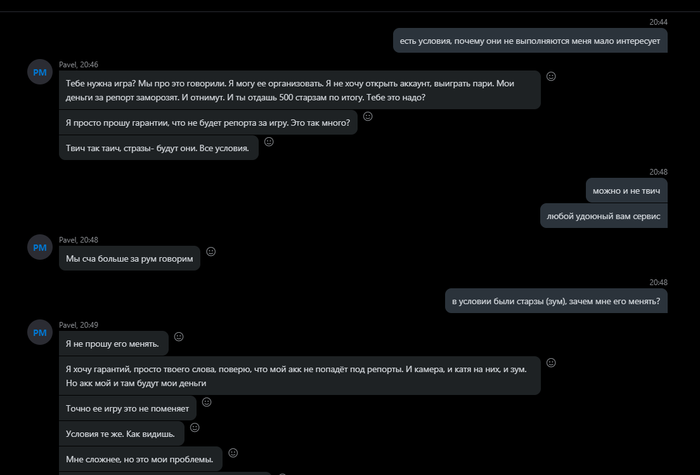Click the 20:44 timestamp above the first message
700x475 pixels.
click(x=658, y=22)
